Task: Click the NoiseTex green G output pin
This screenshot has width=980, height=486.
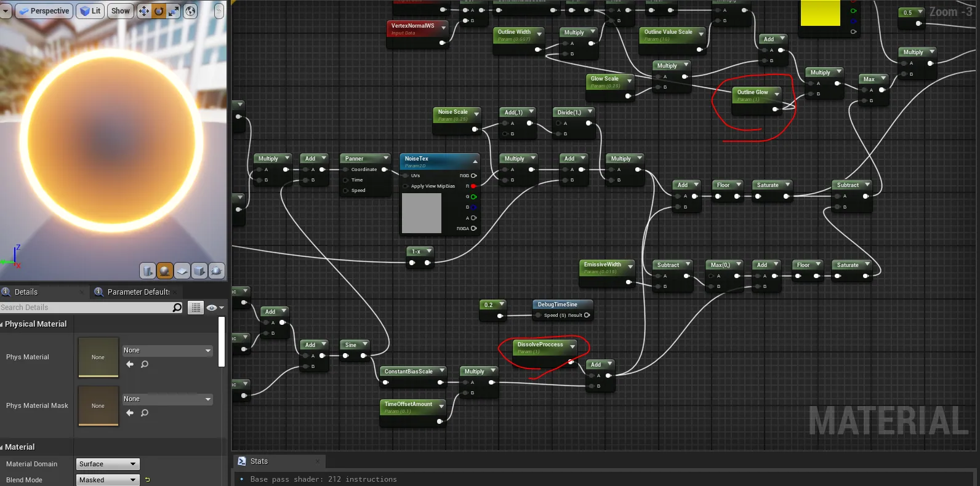Action: coord(473,197)
